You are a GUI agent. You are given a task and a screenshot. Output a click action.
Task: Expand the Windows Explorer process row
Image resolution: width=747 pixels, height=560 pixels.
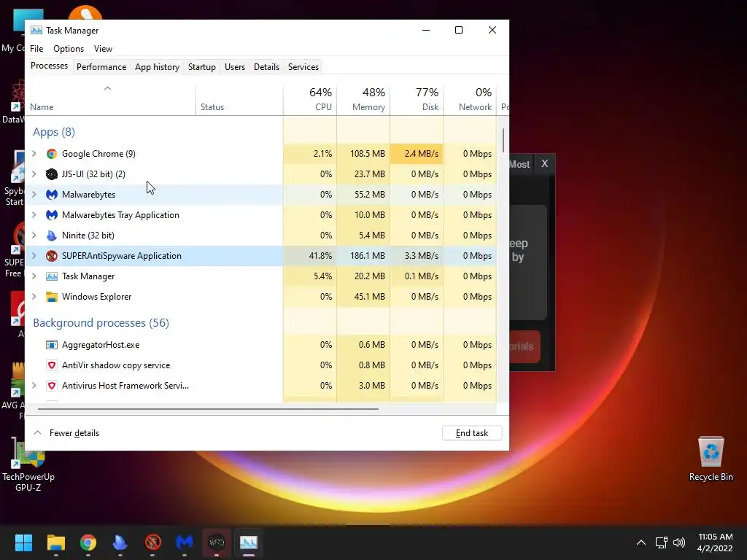click(x=34, y=297)
